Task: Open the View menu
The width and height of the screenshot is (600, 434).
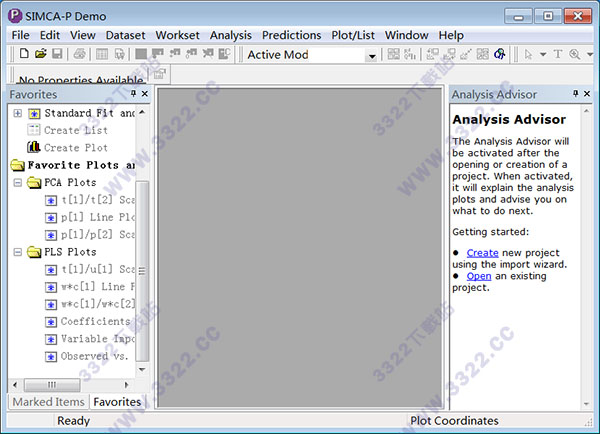Action: [x=83, y=35]
